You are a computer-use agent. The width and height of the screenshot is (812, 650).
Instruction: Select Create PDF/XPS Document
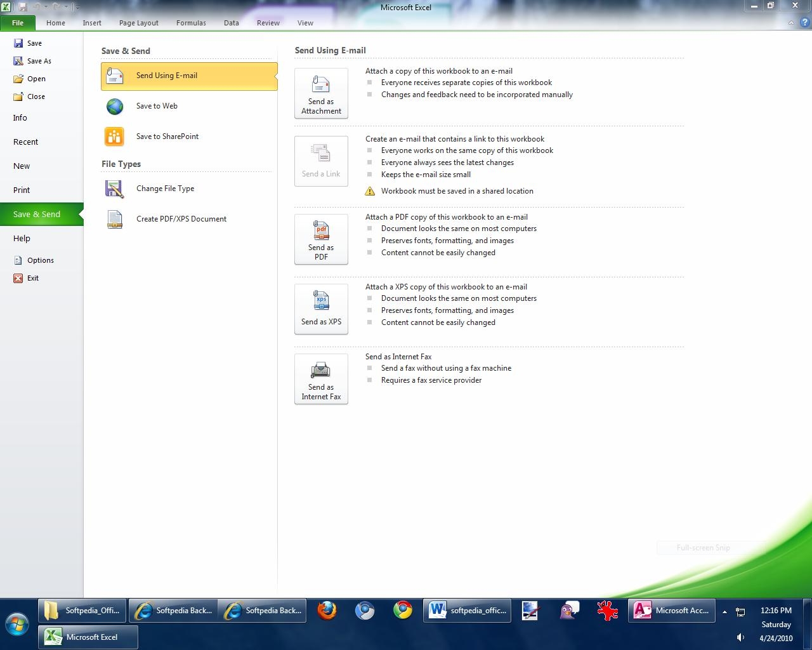(x=181, y=219)
